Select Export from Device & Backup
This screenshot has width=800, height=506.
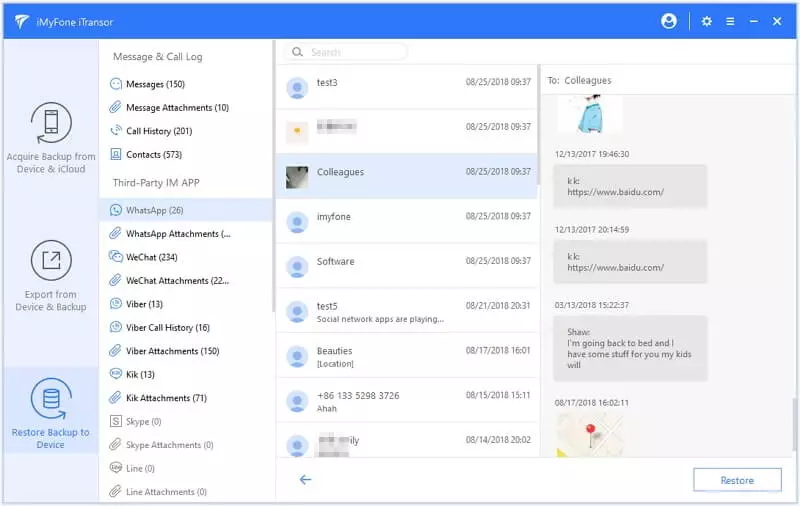pyautogui.click(x=51, y=275)
